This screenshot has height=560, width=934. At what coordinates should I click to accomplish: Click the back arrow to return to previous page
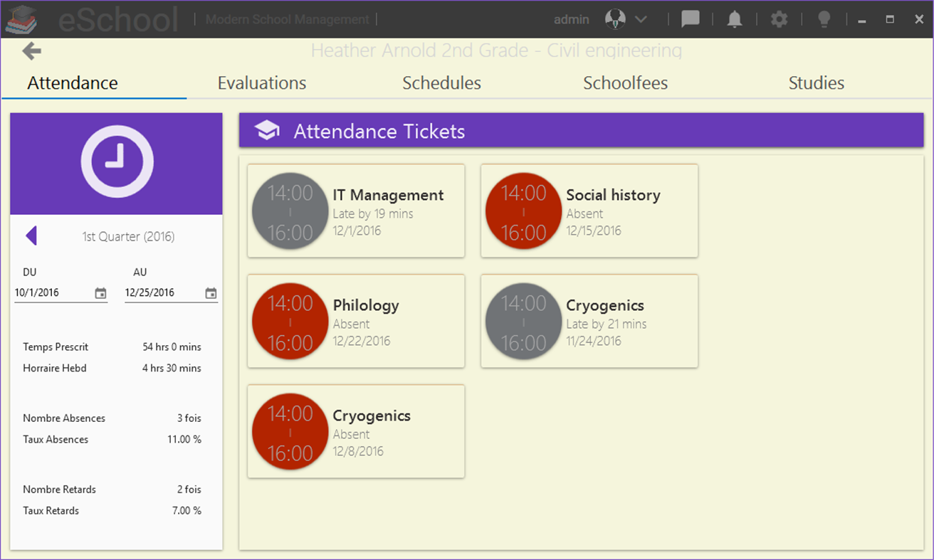(x=30, y=51)
